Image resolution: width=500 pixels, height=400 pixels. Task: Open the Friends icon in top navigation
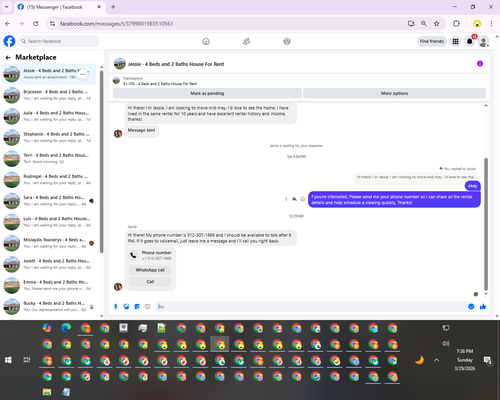pos(247,41)
